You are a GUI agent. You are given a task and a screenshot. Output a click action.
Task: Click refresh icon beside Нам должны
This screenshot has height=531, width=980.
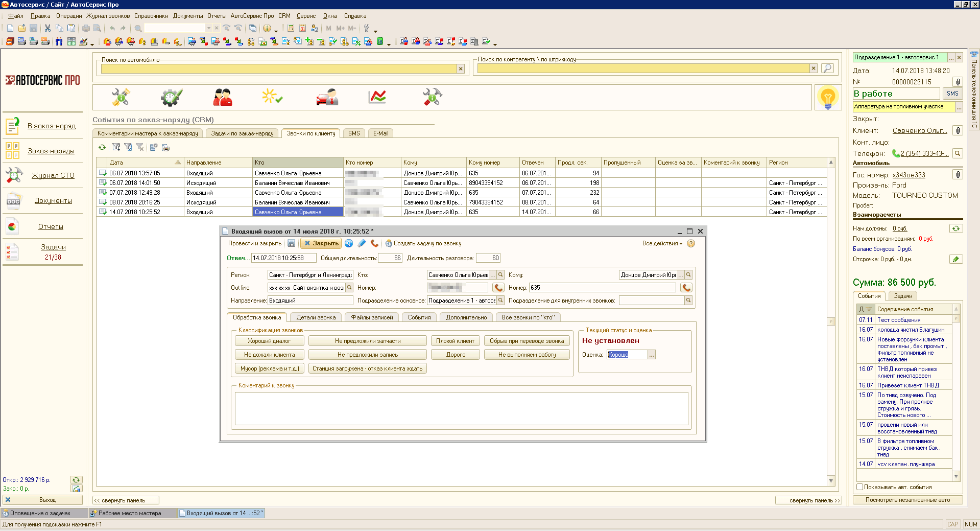(x=955, y=228)
